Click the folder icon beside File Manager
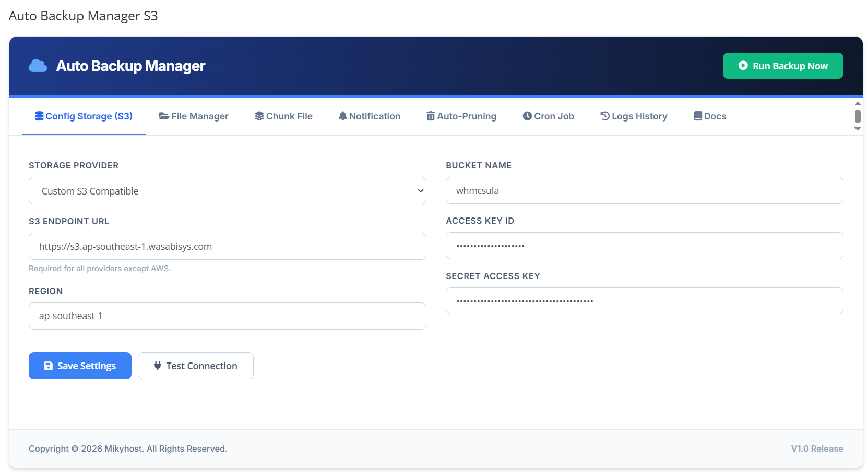Viewport: 868px width, 472px height. point(163,116)
